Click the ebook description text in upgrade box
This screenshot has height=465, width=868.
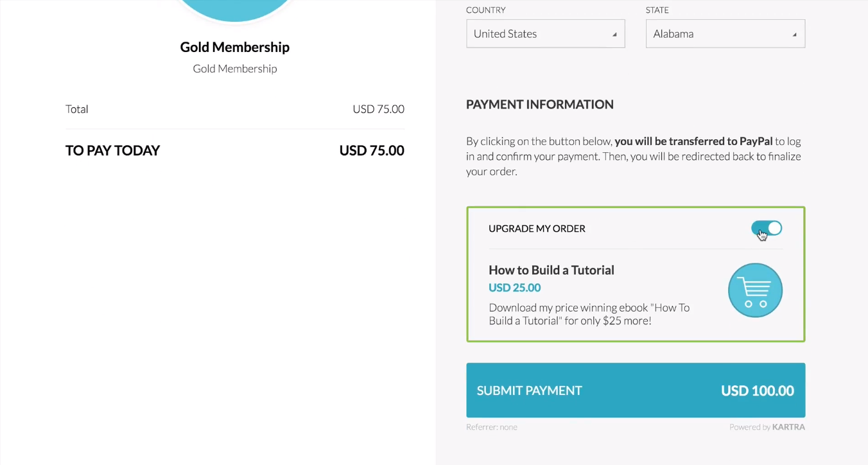589,314
